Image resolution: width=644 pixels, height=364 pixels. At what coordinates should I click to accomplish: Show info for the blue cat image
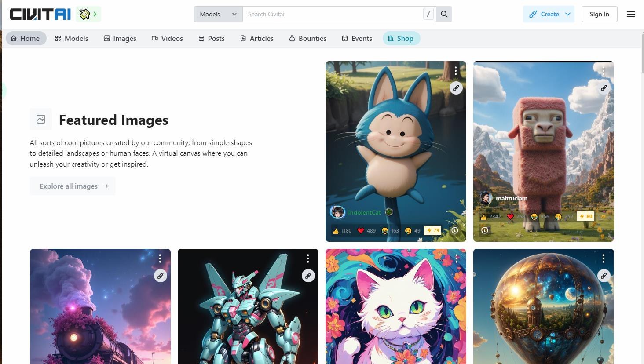tap(455, 230)
